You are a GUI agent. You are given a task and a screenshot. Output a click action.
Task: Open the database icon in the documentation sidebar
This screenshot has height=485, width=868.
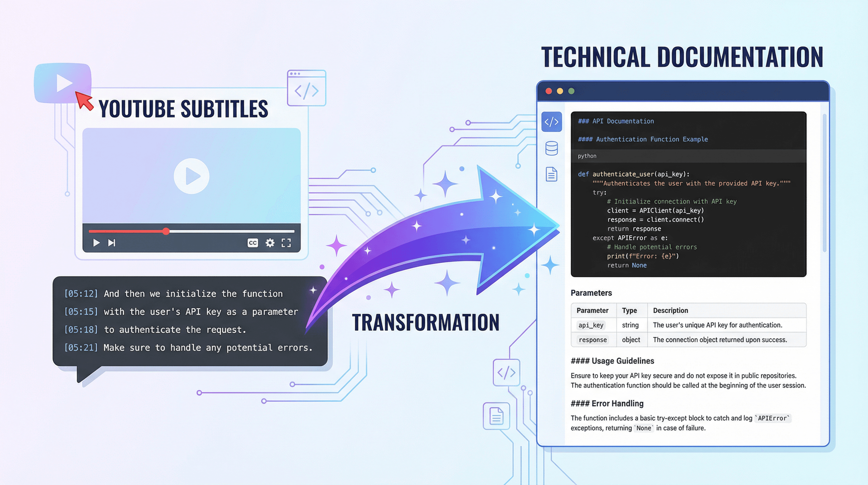[x=552, y=149]
